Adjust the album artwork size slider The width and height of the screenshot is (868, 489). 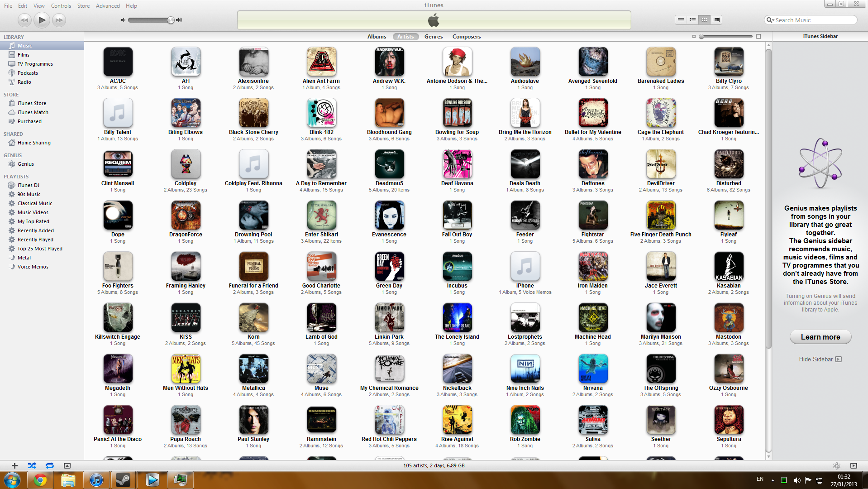point(726,37)
